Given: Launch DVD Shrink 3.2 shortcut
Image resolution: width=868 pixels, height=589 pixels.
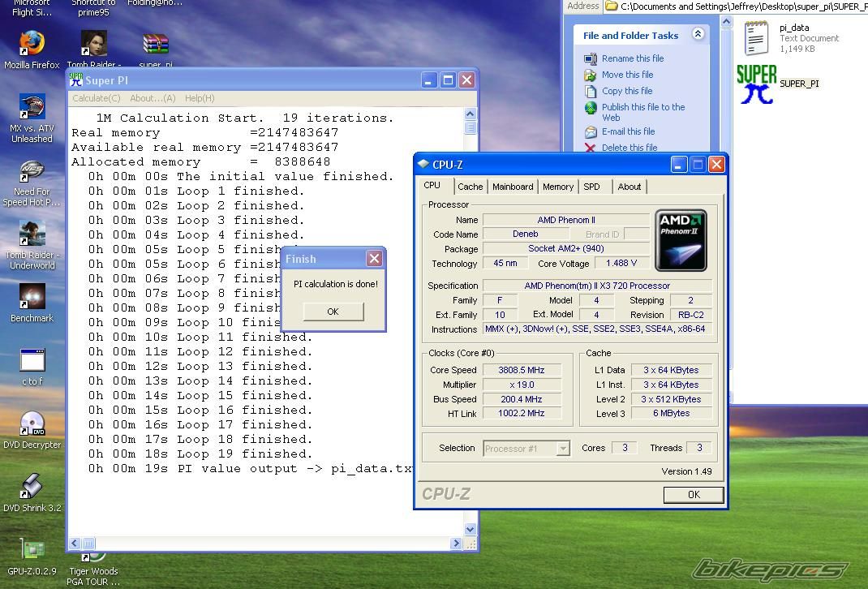Looking at the screenshot, I should coord(32,488).
